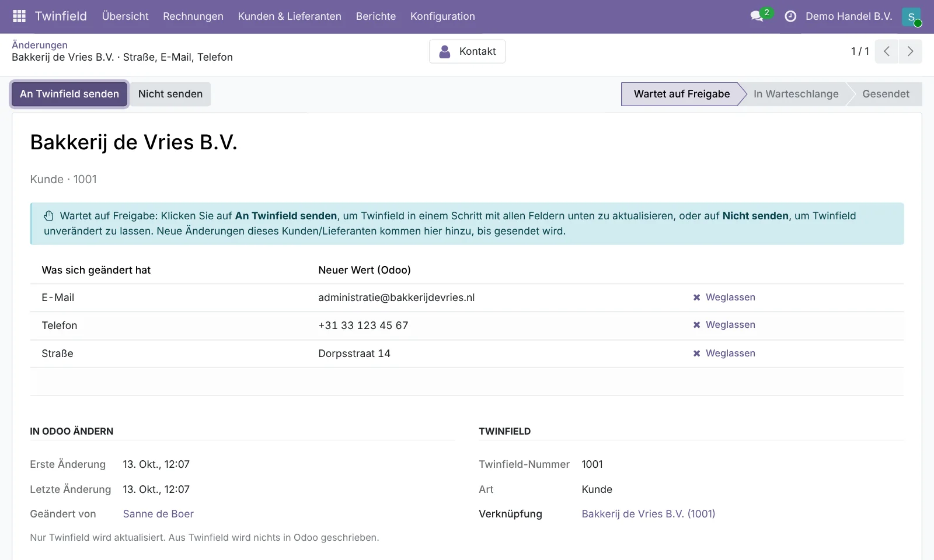Open the chat messages icon
Image resolution: width=934 pixels, height=560 pixels.
(757, 16)
